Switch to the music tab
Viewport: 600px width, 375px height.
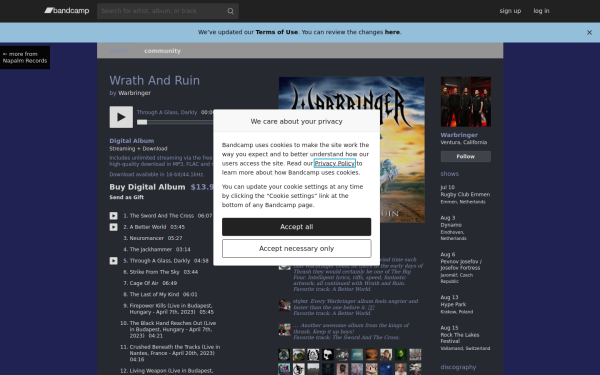click(x=119, y=51)
